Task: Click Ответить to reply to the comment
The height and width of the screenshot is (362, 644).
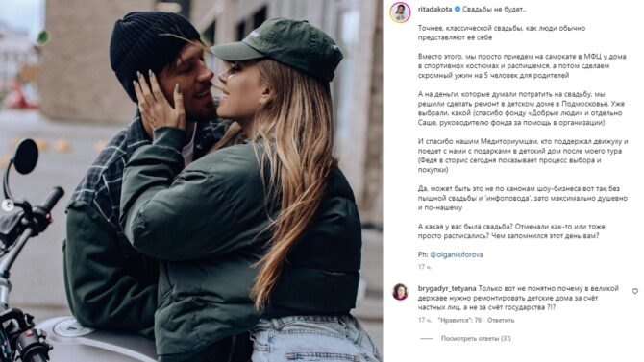Action: click(501, 320)
